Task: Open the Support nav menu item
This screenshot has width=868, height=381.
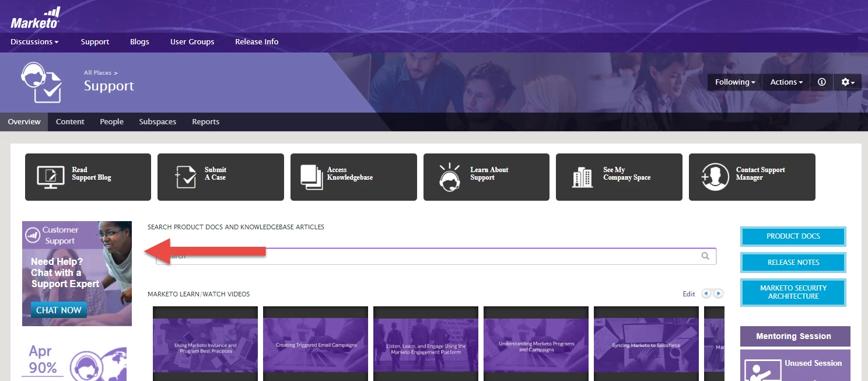Action: 95,42
